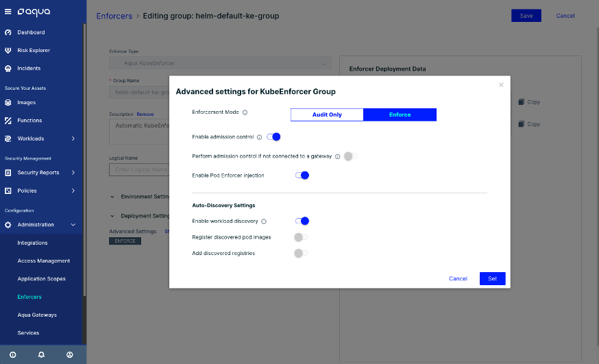Click the Enforcers breadcrumb link
The height and width of the screenshot is (364, 599).
coord(114,16)
